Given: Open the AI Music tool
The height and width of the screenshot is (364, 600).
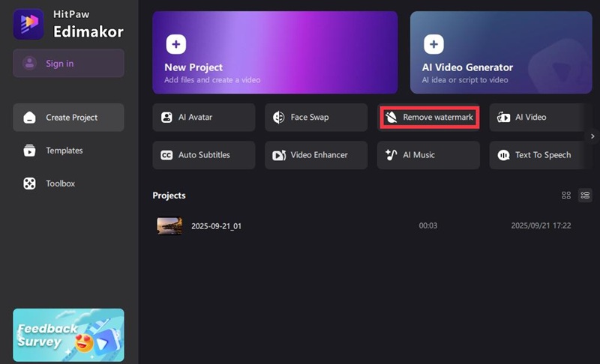Looking at the screenshot, I should 428,155.
